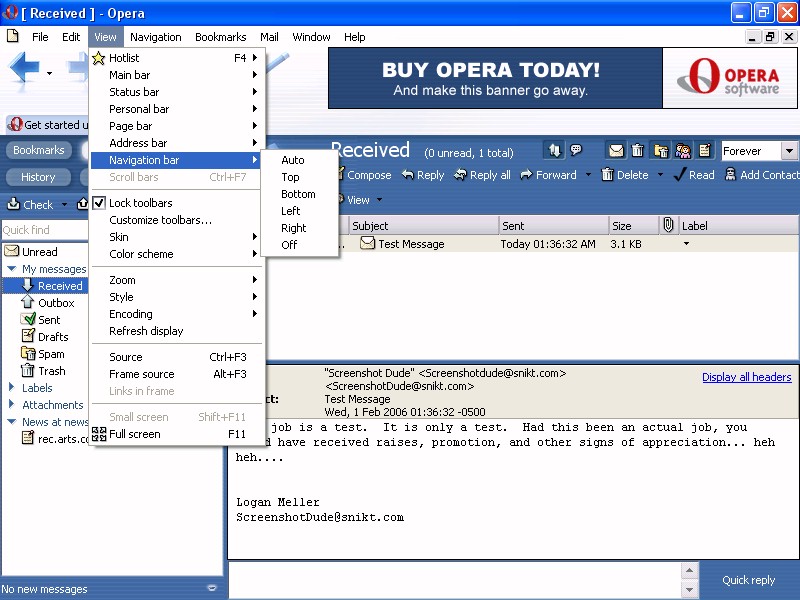The width and height of the screenshot is (800, 600).
Task: Open the Spam folder
Action: [x=50, y=354]
